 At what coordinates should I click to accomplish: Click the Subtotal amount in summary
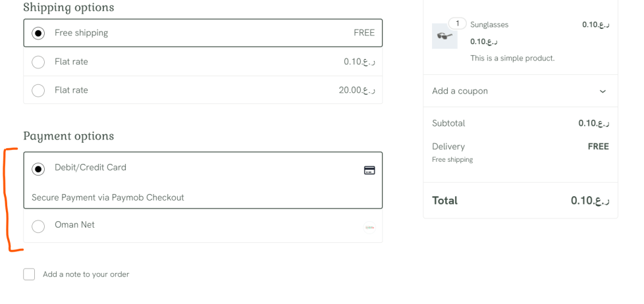[x=593, y=123]
